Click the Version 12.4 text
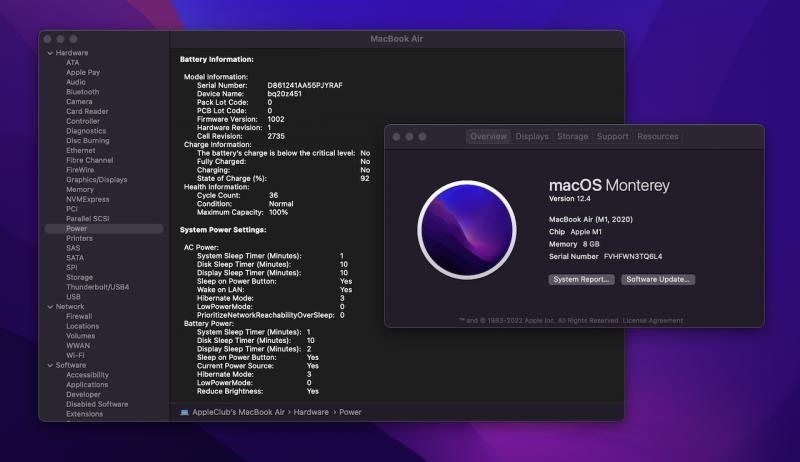 pyautogui.click(x=569, y=199)
